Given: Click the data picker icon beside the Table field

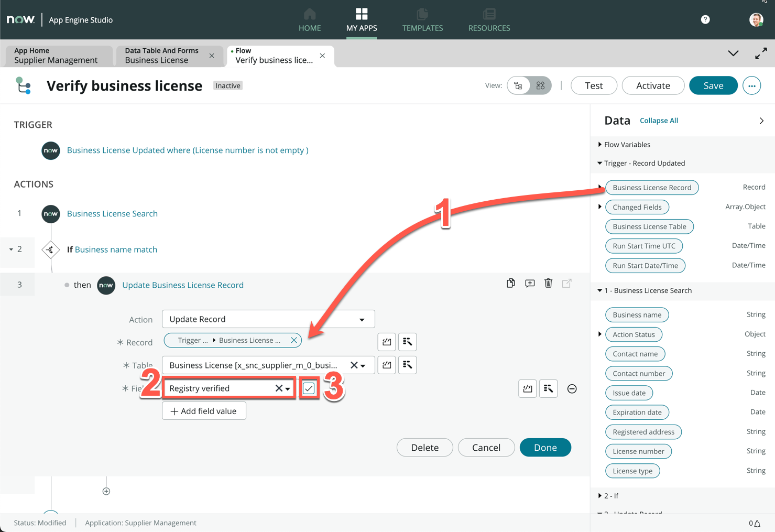Looking at the screenshot, I should (407, 365).
